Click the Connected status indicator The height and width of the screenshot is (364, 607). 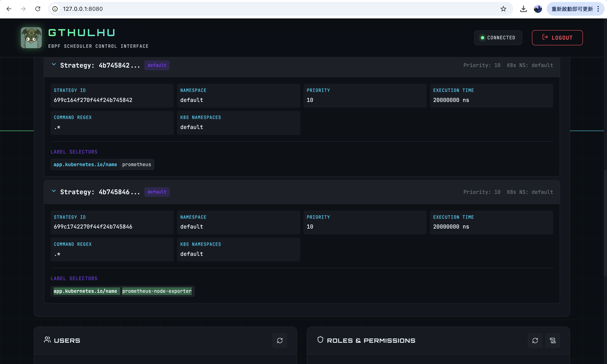(498, 38)
